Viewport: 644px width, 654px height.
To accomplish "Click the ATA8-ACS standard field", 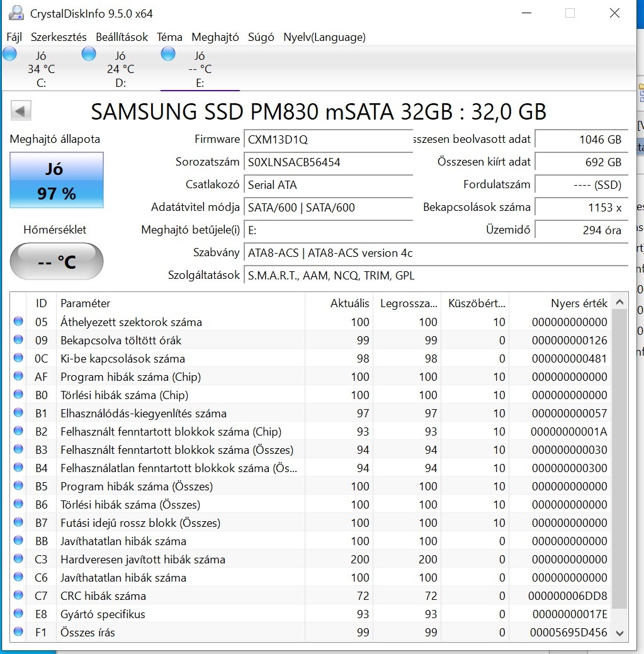I will pos(436,253).
